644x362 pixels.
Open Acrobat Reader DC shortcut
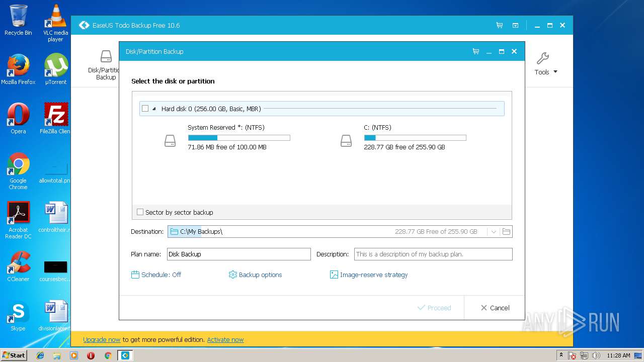18,220
